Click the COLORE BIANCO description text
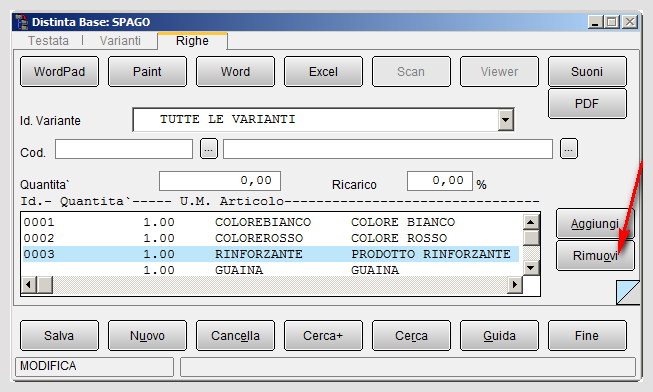The image size is (653, 392). (403, 222)
